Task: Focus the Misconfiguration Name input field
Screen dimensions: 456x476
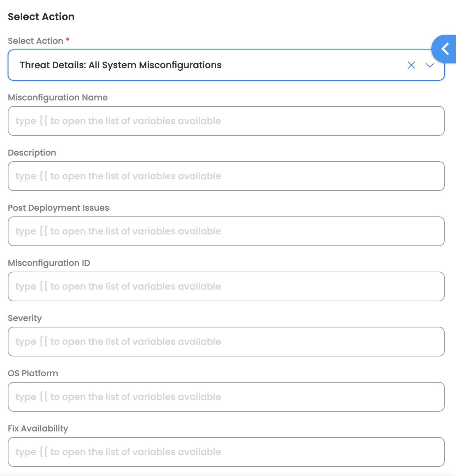Action: click(x=226, y=121)
